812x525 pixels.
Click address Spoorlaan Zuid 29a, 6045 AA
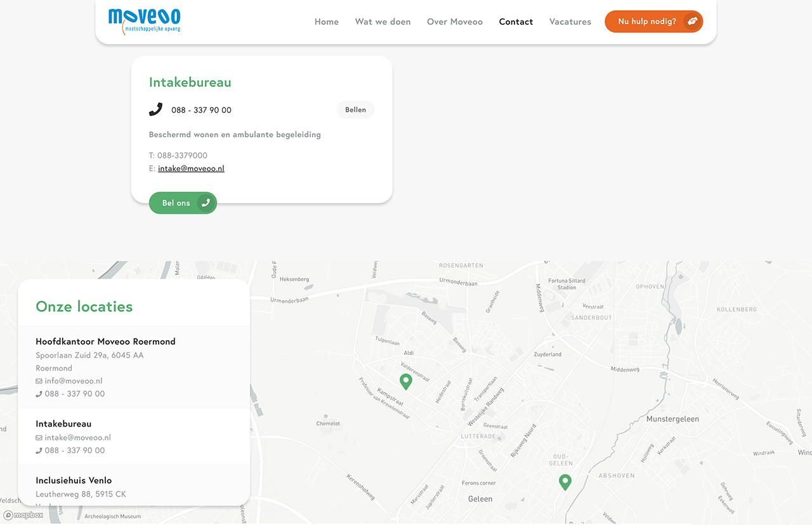[x=89, y=356]
